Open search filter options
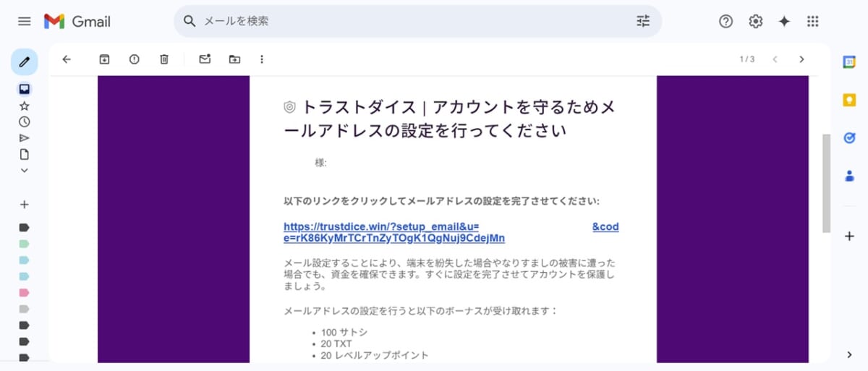This screenshot has width=868, height=371. (643, 22)
